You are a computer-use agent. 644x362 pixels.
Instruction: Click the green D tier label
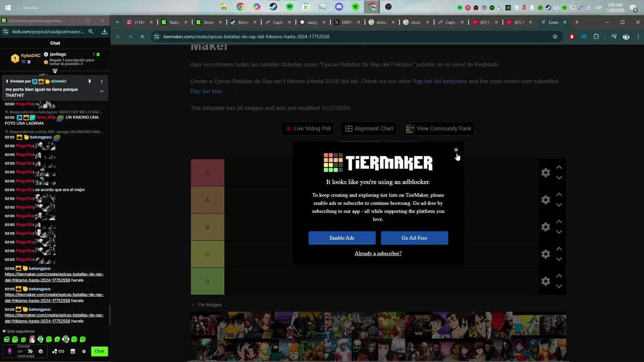coord(207,281)
